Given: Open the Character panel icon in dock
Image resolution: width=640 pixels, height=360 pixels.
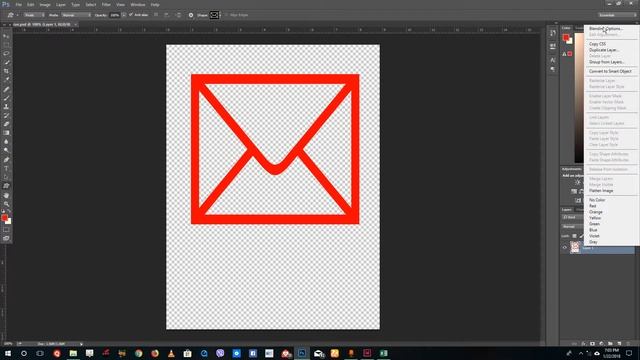Looking at the screenshot, I should coord(553,60).
